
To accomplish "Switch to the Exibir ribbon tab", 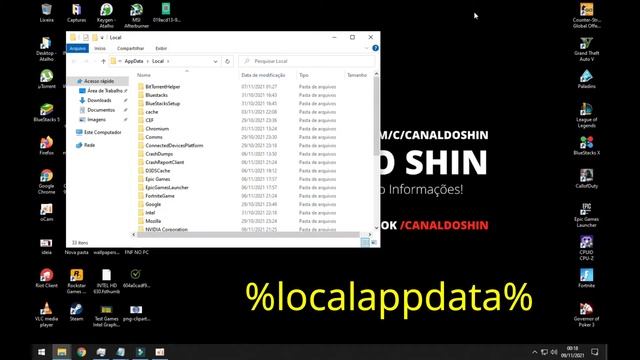I will 161,48.
